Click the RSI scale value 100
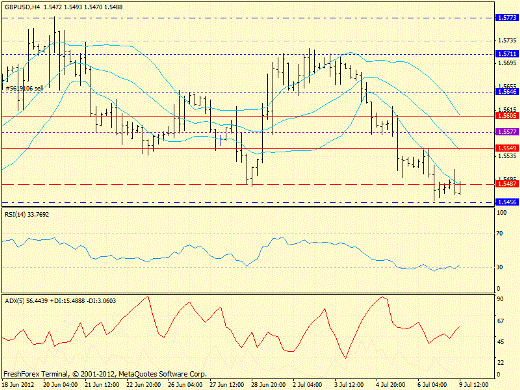 (501, 213)
